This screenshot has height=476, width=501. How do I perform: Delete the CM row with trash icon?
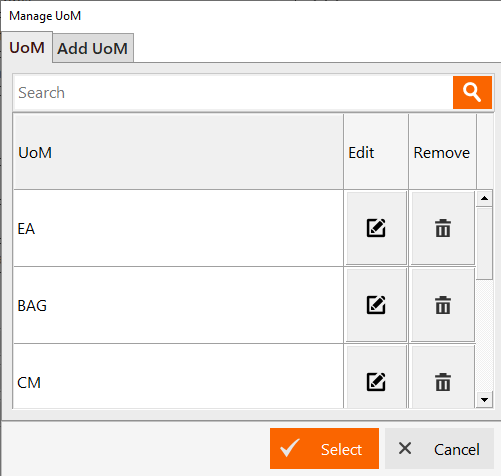coord(443,381)
